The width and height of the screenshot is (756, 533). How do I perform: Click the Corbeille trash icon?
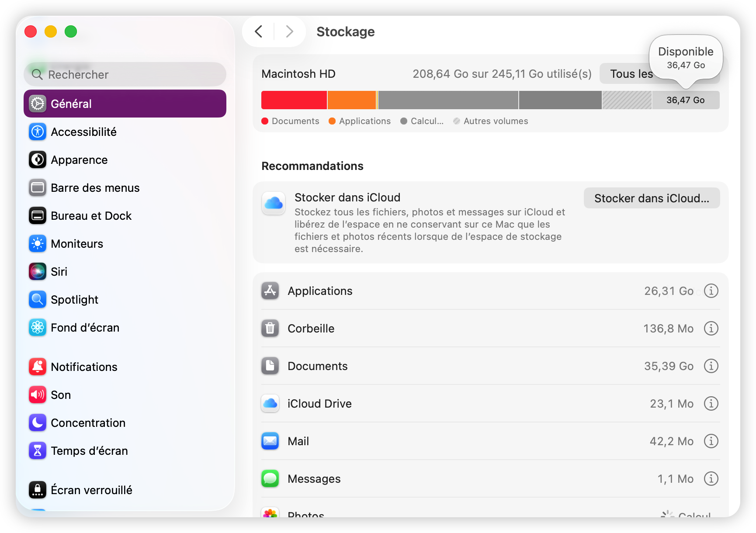[x=270, y=328]
